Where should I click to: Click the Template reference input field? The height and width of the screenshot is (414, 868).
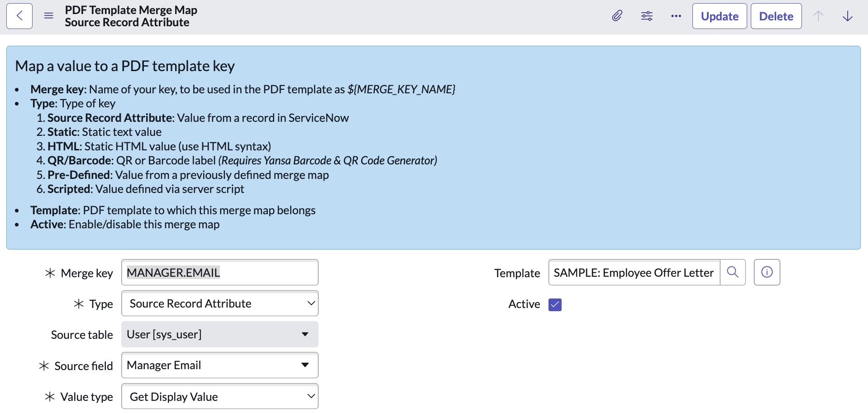tap(634, 273)
